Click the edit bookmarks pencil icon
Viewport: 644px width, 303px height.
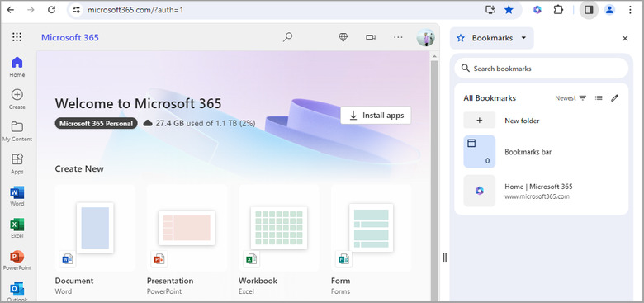click(x=614, y=98)
